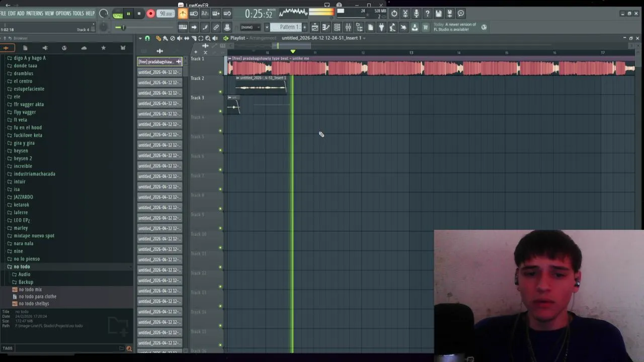This screenshot has height=362, width=644.
Task: Pause playback with the pause button
Action: coord(128,14)
